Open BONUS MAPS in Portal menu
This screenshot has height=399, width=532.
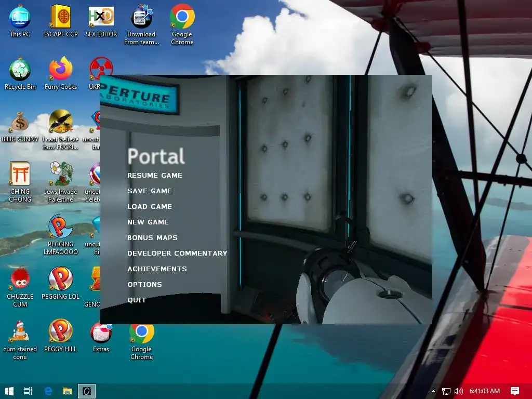(152, 238)
